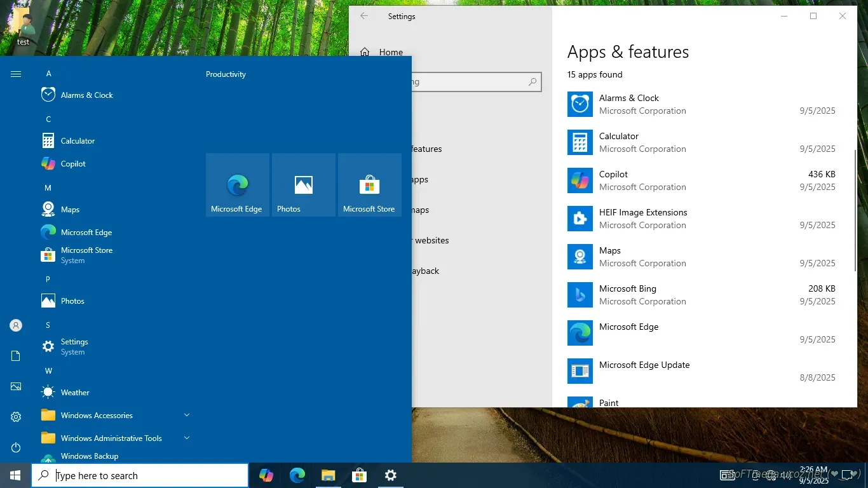Screen dimensions: 868x488
Task: Go to Settings Home
Action: coord(390,52)
